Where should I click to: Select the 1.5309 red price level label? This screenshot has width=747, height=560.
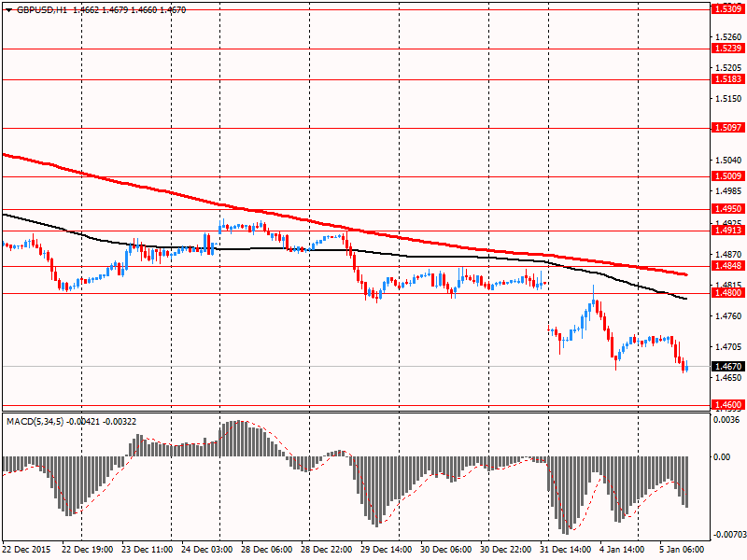[x=728, y=9]
